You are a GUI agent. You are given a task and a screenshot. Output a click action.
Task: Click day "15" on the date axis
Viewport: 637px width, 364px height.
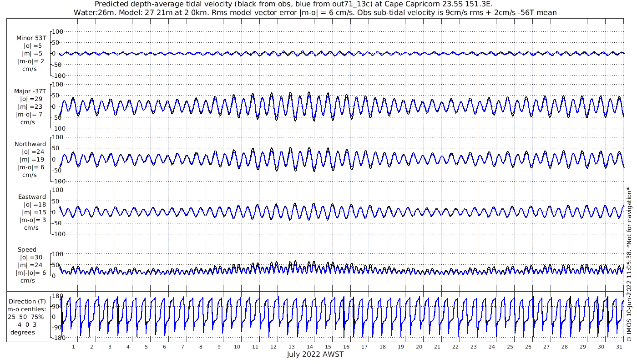point(328,347)
